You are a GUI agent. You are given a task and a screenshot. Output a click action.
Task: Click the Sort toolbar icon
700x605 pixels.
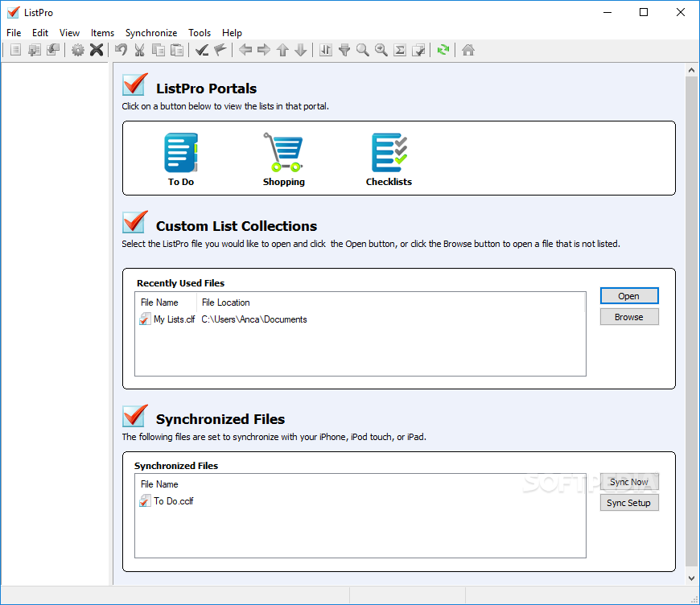326,50
